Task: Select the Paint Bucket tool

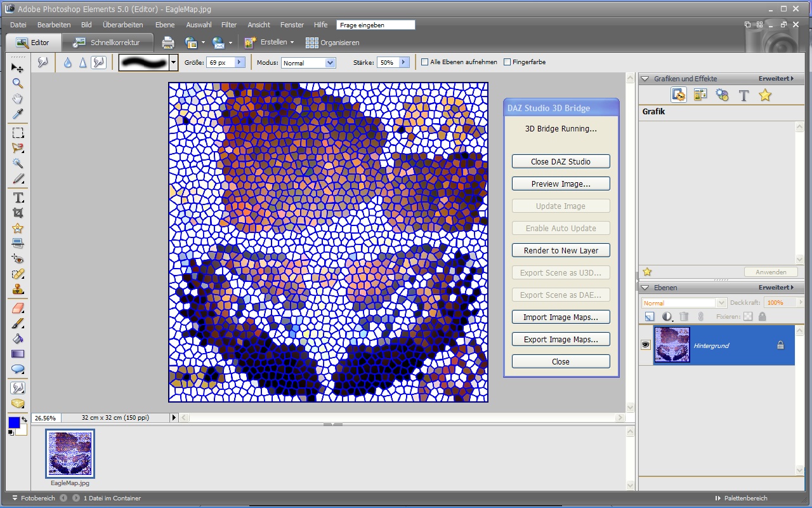Action: (x=18, y=338)
